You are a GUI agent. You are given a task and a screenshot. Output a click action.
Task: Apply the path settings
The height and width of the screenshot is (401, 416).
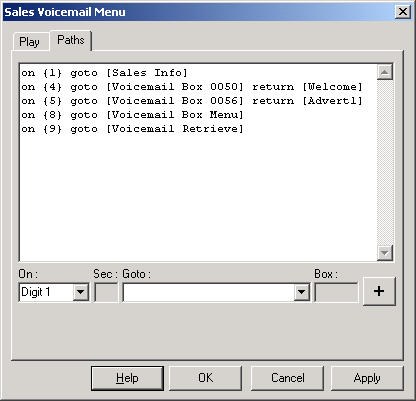click(x=367, y=378)
